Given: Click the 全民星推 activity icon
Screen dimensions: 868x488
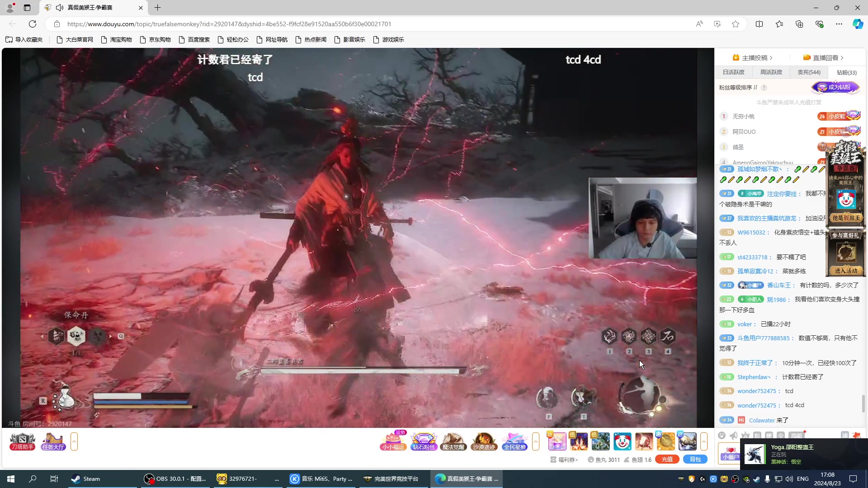Looking at the screenshot, I should point(514,441).
